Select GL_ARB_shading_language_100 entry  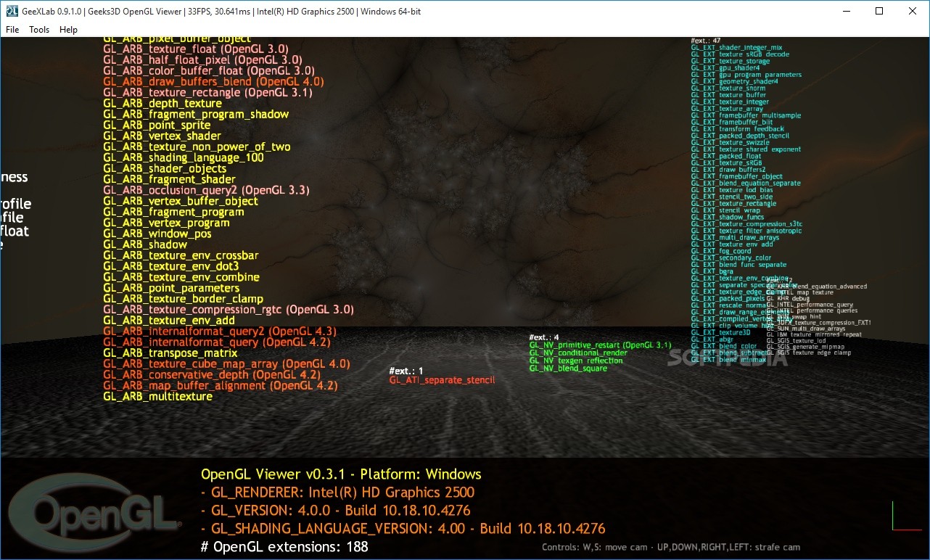[x=184, y=157]
